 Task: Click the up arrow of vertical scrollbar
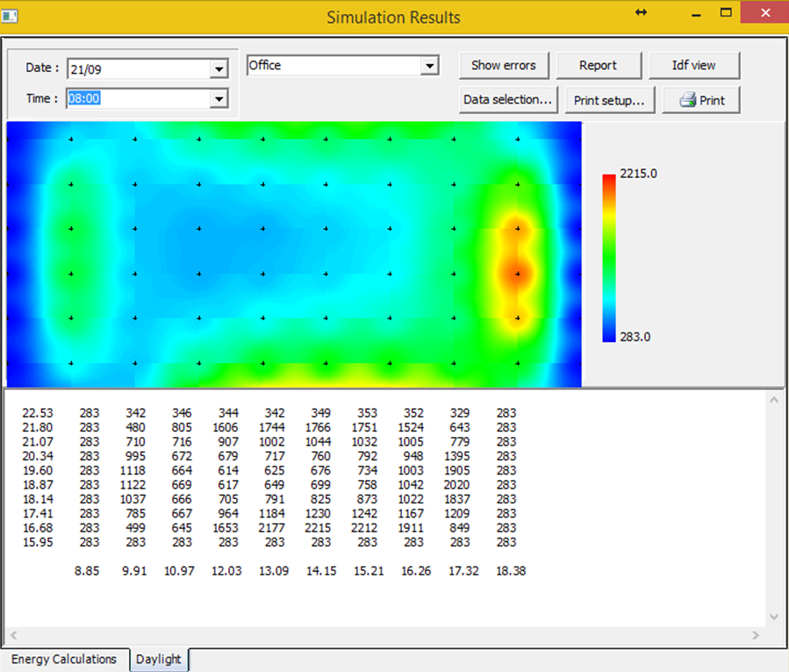coord(773,399)
